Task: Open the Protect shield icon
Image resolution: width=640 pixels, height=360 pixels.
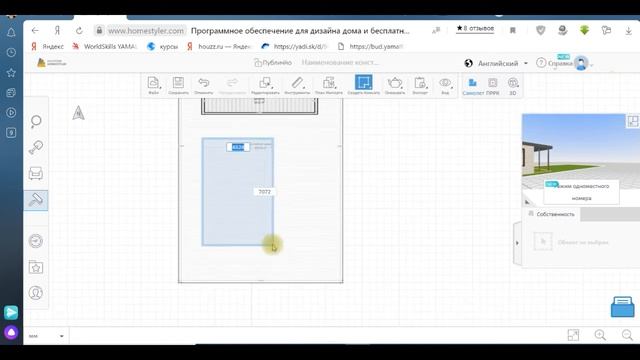Action: click(x=541, y=30)
